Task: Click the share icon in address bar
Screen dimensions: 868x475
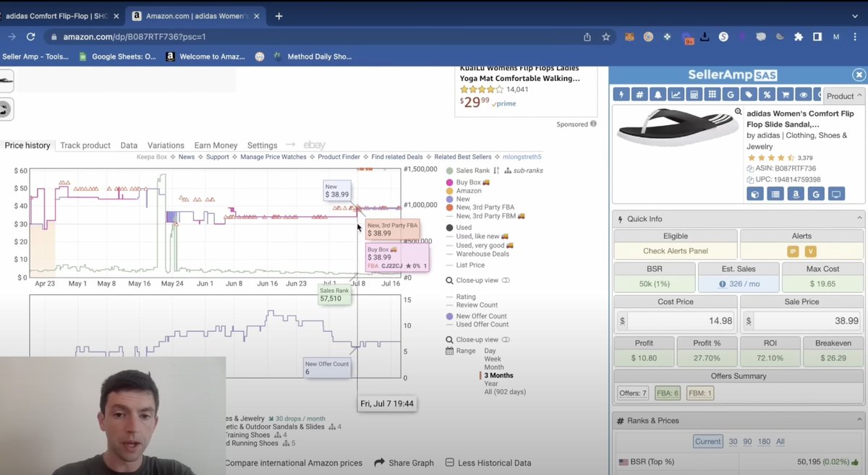Action: click(x=587, y=36)
